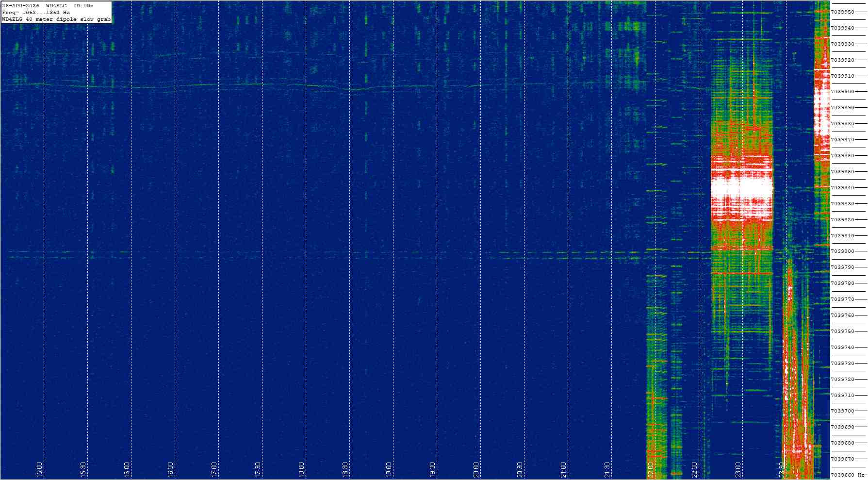Click the 23:00 time axis label

(738, 469)
